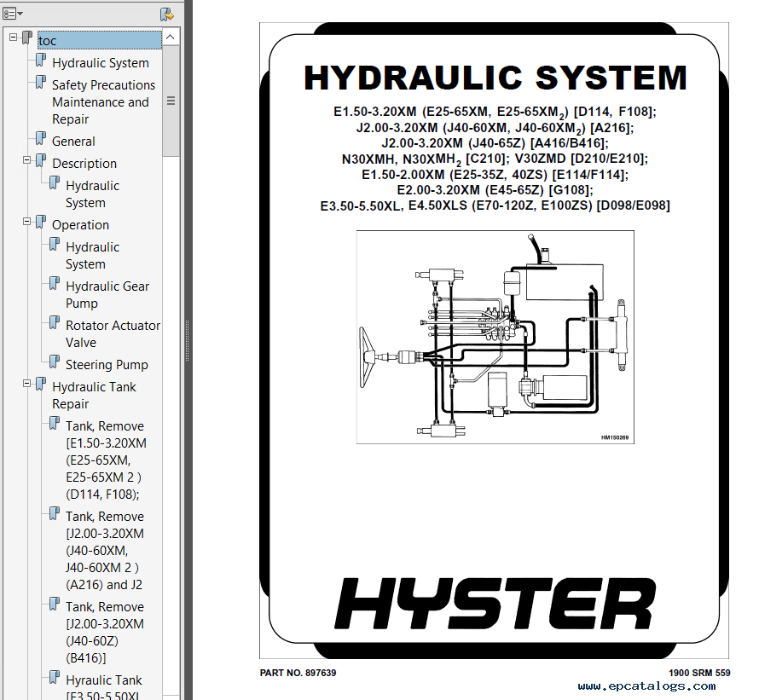The width and height of the screenshot is (759, 700).
Task: Click the bookmarks panel scrollbar thumb
Action: click(171, 101)
